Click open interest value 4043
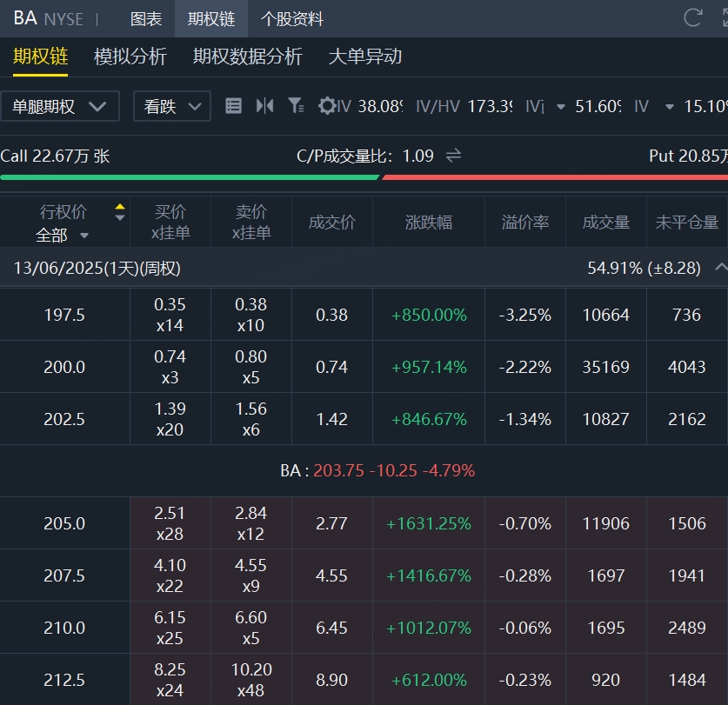 pyautogui.click(x=686, y=367)
